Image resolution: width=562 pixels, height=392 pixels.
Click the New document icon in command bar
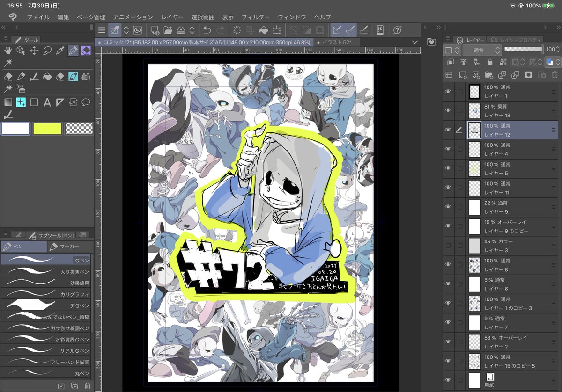[x=155, y=30]
